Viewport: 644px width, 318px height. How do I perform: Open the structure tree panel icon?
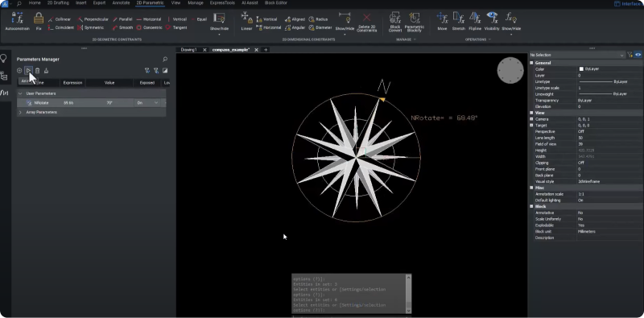[x=4, y=76]
